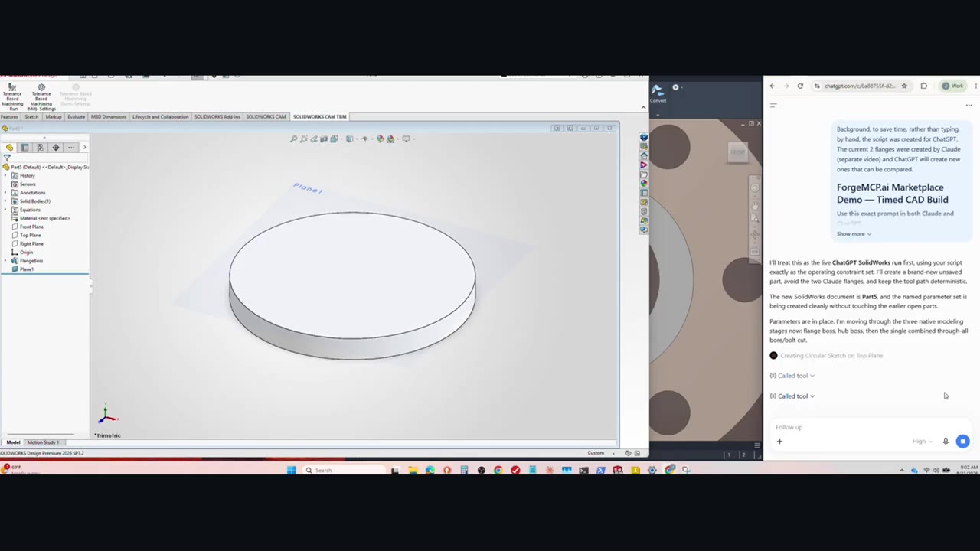Open the Windows Start menu

(x=292, y=470)
